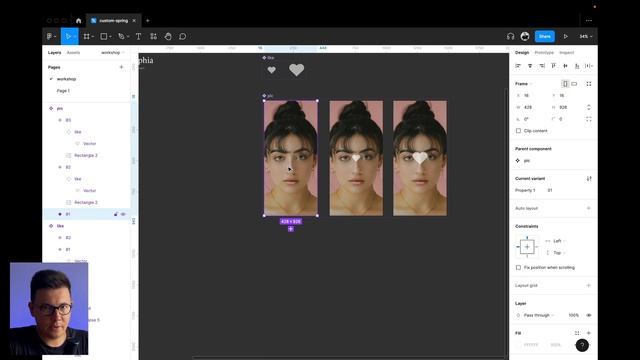Select the Comment tool

[x=182, y=36]
